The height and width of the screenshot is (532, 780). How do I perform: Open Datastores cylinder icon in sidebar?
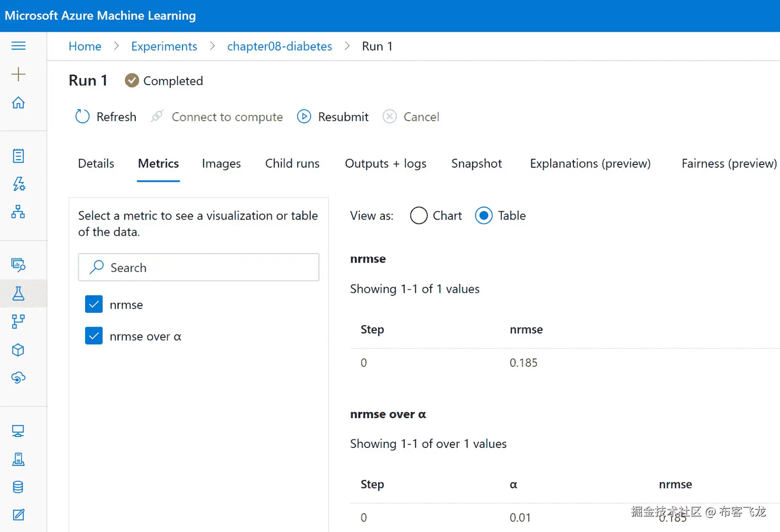(18, 487)
